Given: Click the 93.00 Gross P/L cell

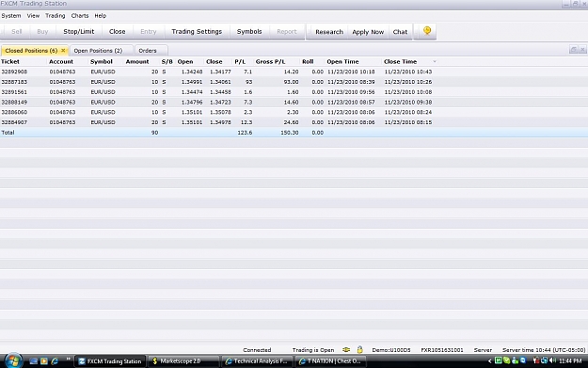Looking at the screenshot, I should (291, 82).
